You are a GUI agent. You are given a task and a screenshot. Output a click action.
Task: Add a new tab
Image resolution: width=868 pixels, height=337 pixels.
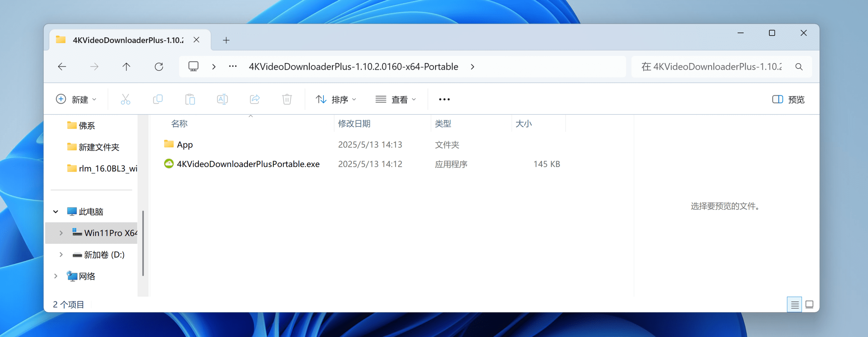point(226,40)
